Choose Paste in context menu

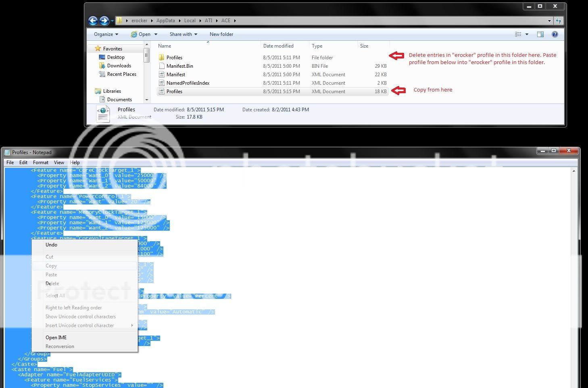(x=84, y=275)
